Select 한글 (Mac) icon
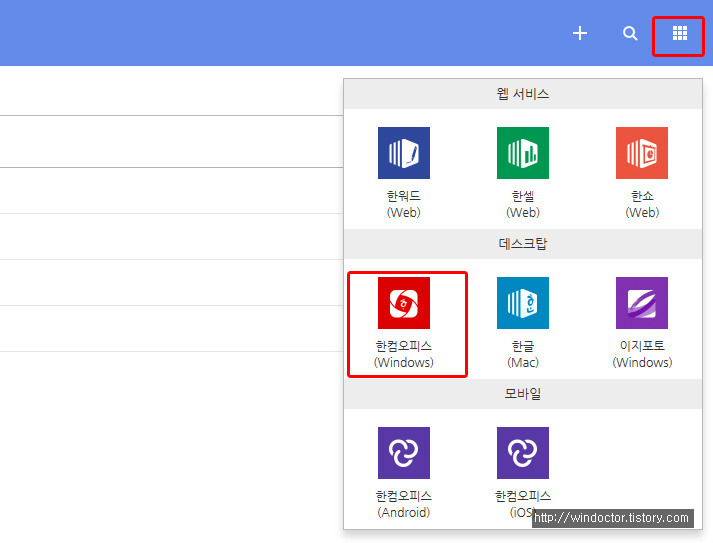This screenshot has height=543, width=713. (x=523, y=303)
